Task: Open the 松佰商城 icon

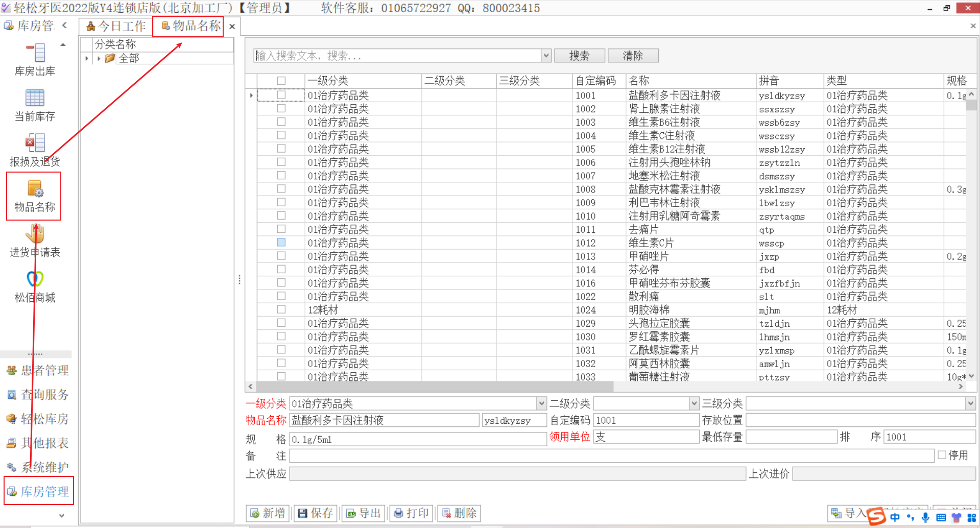Action: 35,286
